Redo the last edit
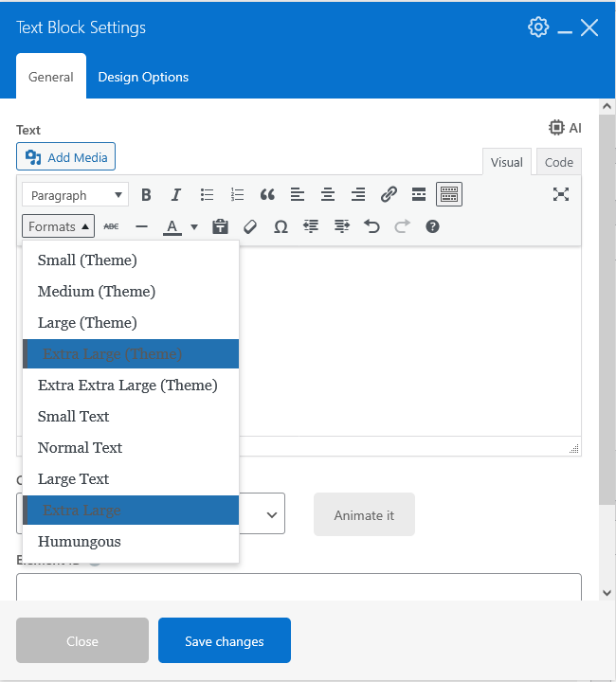This screenshot has width=616, height=682. tap(402, 226)
